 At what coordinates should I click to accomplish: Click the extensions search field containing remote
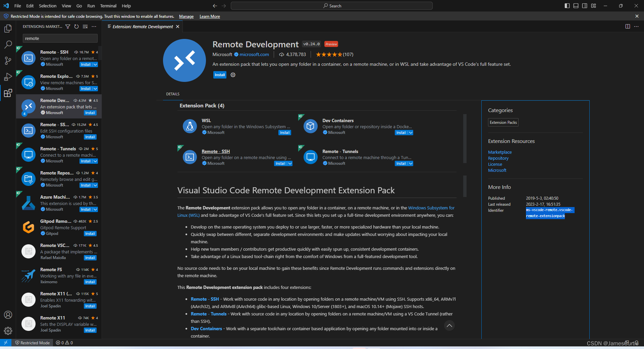click(60, 38)
